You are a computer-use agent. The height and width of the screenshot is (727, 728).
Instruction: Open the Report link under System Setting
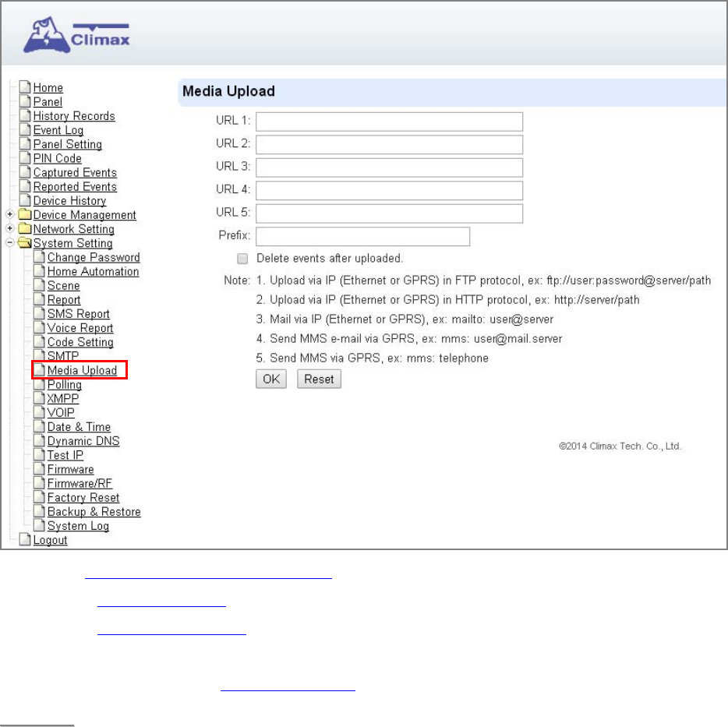64,300
